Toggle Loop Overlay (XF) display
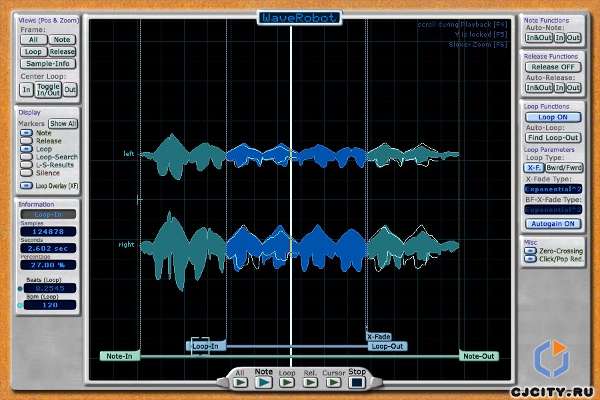600x400 pixels. click(26, 185)
